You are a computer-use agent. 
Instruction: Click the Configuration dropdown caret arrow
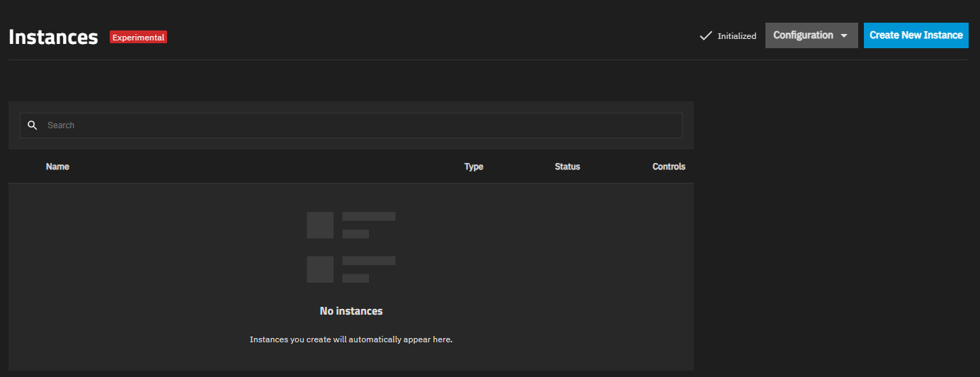(x=844, y=36)
